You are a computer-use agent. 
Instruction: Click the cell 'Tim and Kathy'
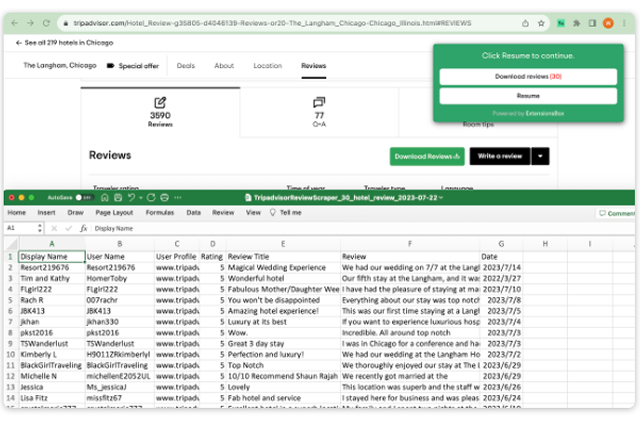[x=52, y=278]
